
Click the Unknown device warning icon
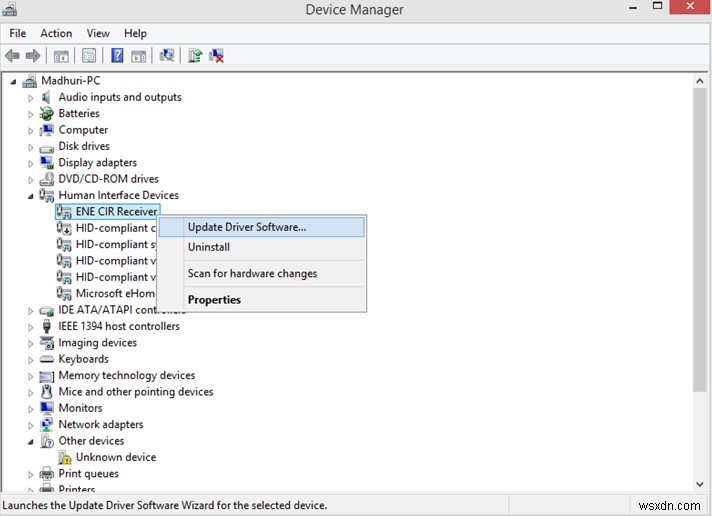click(x=64, y=457)
